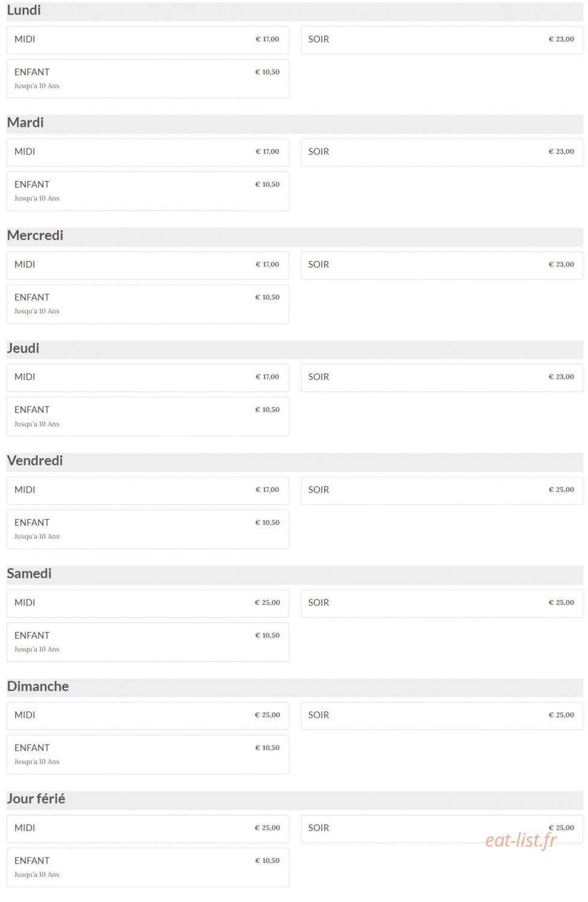The height and width of the screenshot is (902, 588).
Task: Click the Dimanche section header
Action: [x=295, y=687]
